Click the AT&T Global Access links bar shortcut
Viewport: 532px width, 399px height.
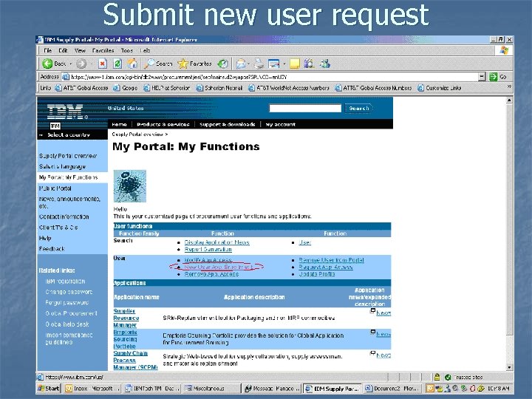tap(81, 88)
